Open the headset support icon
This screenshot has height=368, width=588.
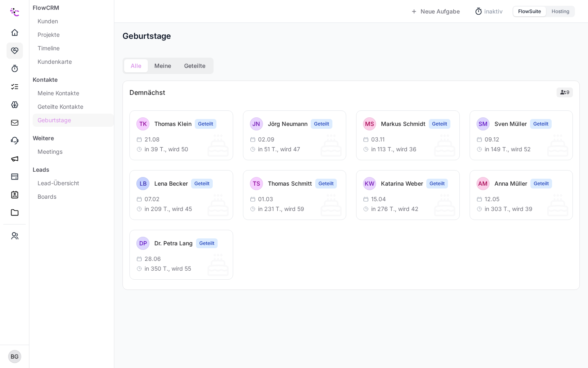pyautogui.click(x=15, y=141)
